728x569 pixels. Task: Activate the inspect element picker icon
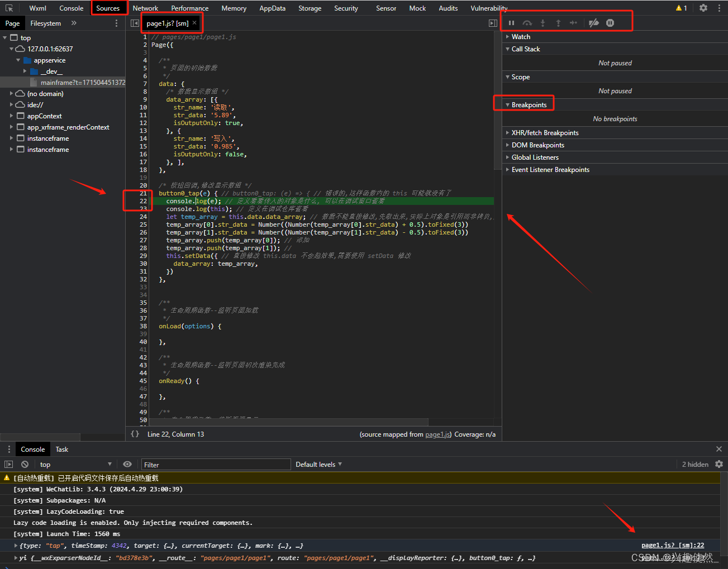(x=9, y=8)
